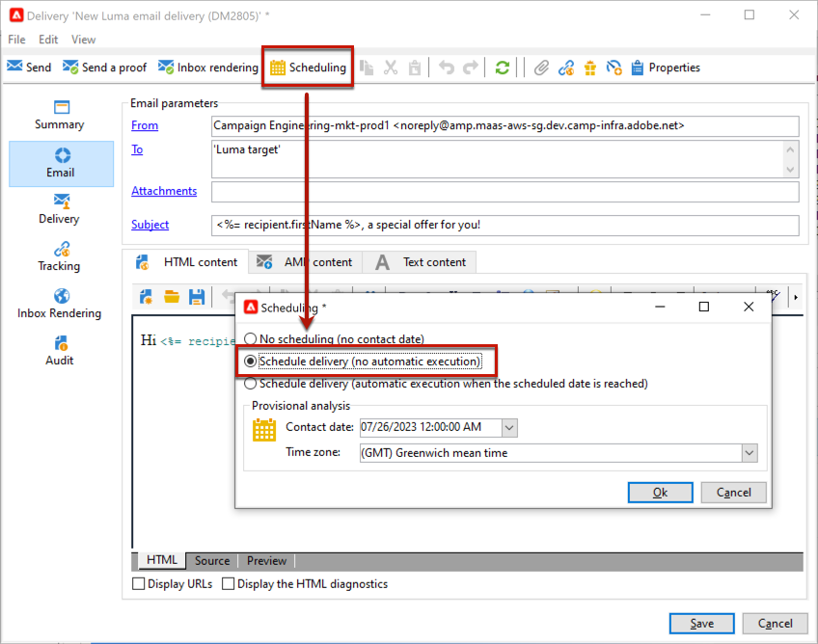Open delivery Properties
818x644 pixels.
coord(666,67)
